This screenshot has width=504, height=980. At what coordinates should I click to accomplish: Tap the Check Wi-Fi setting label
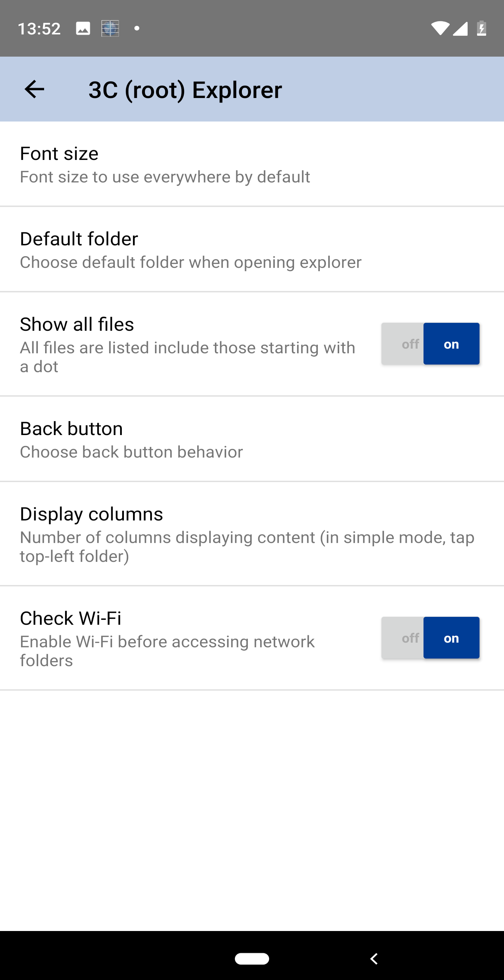[71, 618]
